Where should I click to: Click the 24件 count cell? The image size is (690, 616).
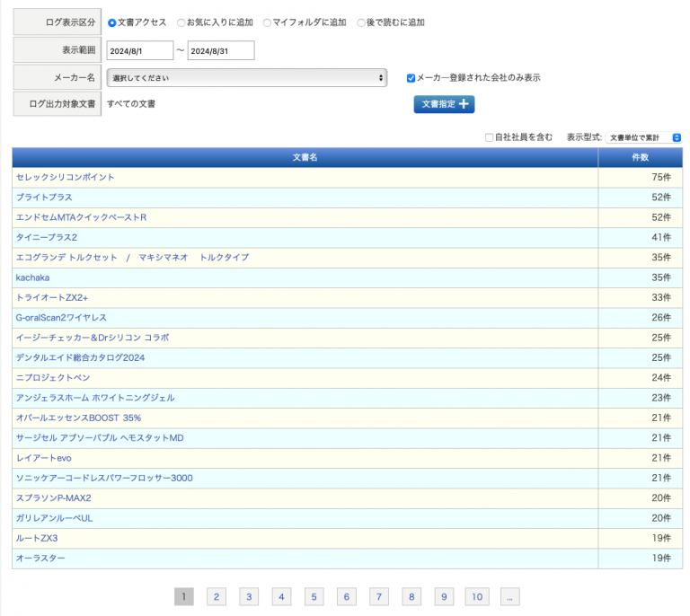[x=641, y=378]
